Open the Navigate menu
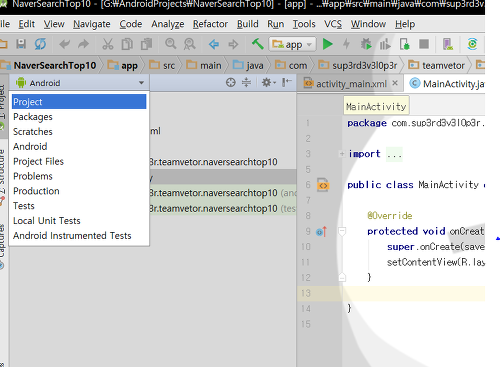 pos(92,24)
